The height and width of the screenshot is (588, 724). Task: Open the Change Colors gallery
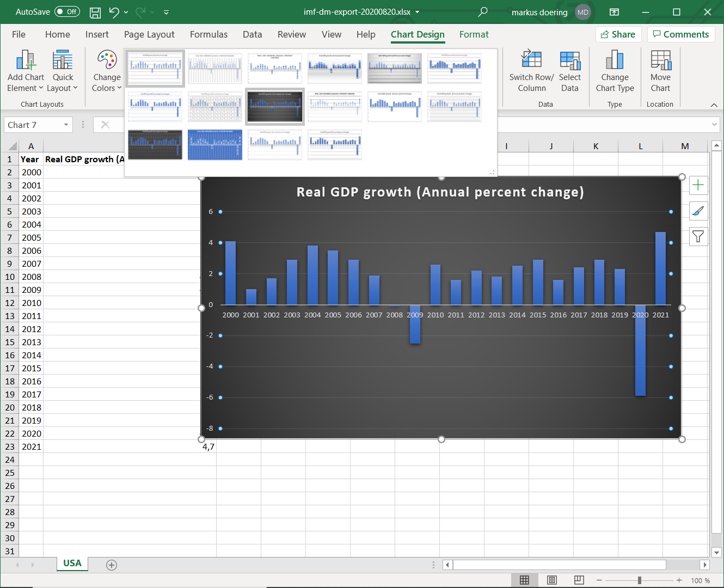click(x=106, y=72)
